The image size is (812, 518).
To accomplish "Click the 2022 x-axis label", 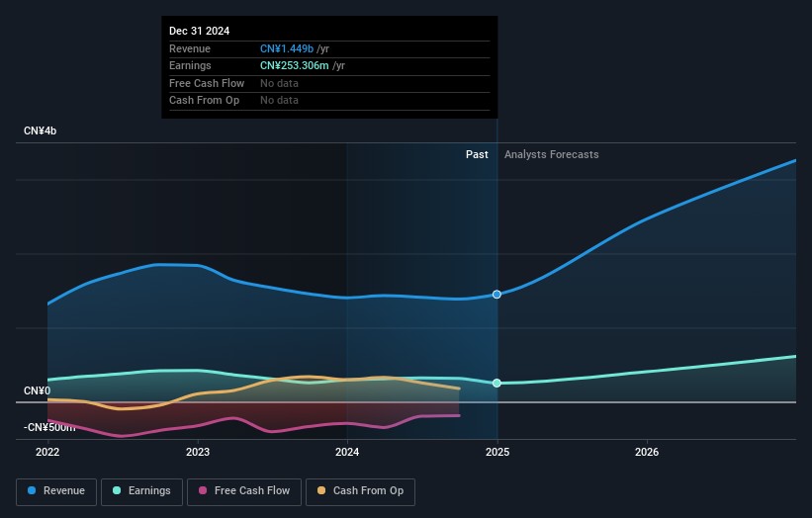I will pos(47,452).
